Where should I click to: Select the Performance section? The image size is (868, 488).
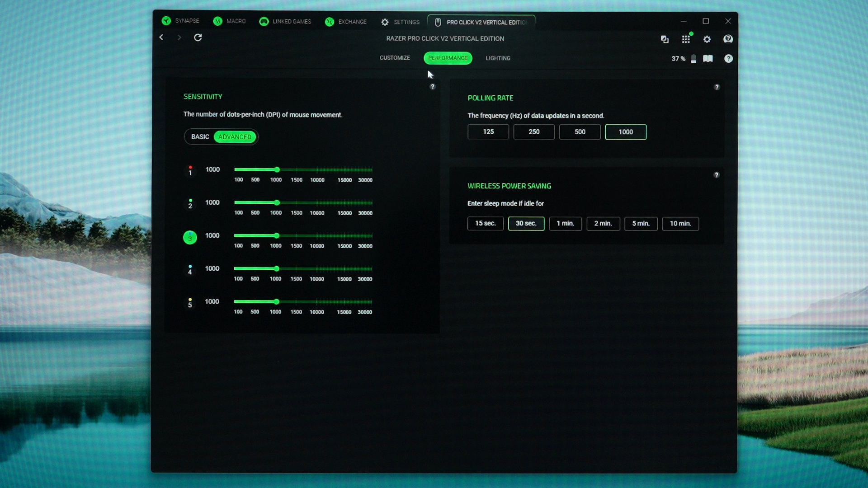(448, 58)
